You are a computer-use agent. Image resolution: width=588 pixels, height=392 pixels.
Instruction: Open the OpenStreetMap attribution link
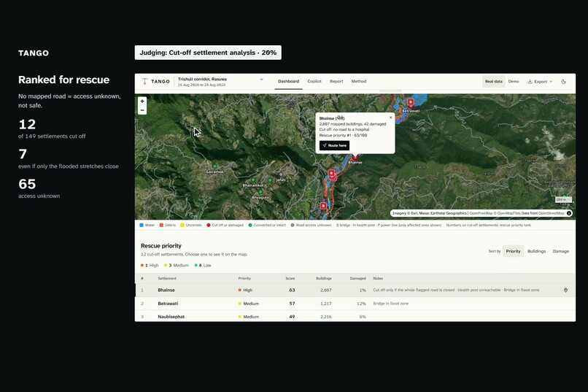551,213
